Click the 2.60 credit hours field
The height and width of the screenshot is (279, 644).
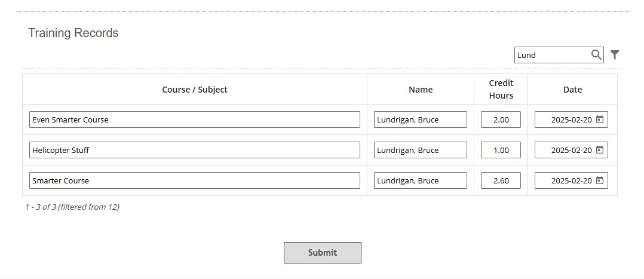coord(501,180)
